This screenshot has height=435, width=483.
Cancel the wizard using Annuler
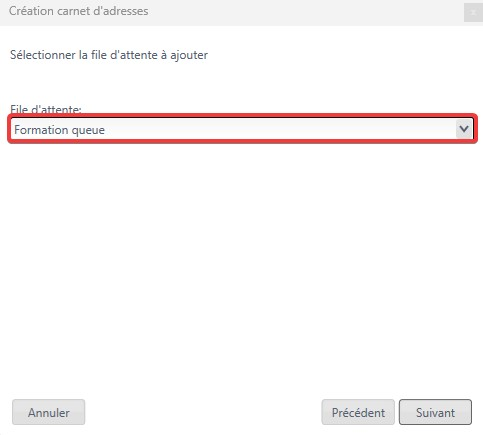(49, 412)
